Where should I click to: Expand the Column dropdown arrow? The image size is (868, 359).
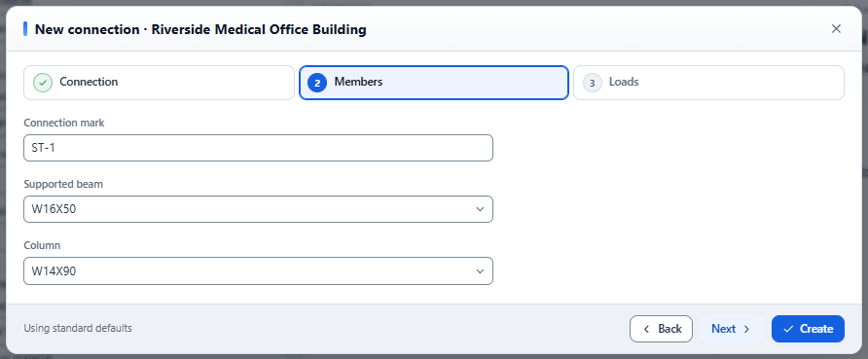(480, 271)
